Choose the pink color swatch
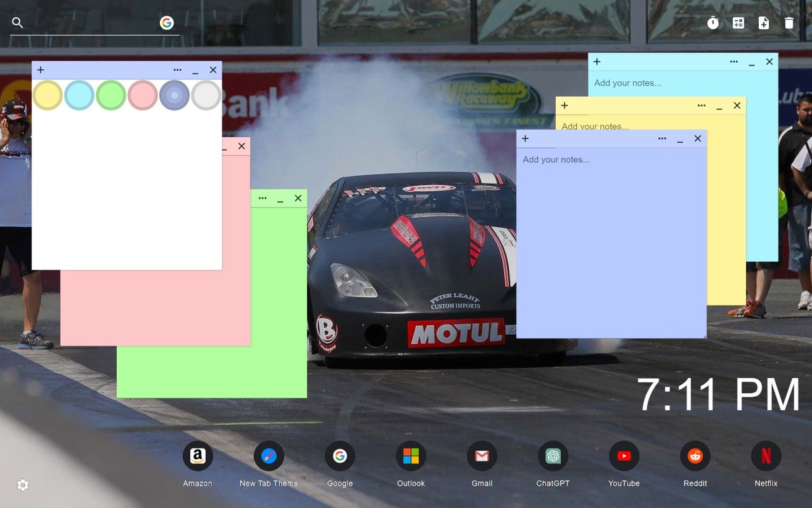This screenshot has height=508, width=812. coord(143,95)
